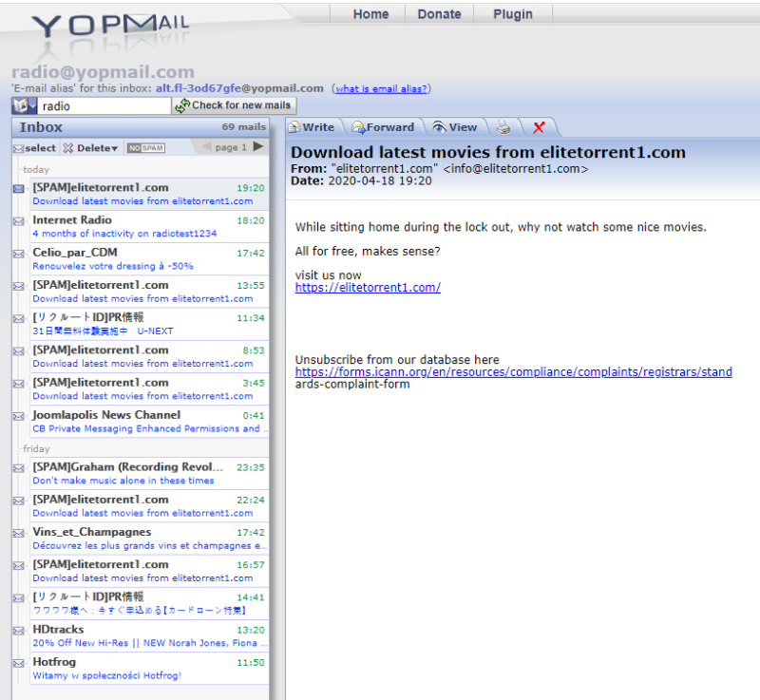This screenshot has height=700, width=760.
Task: Click Check for new mails button
Action: 234,105
